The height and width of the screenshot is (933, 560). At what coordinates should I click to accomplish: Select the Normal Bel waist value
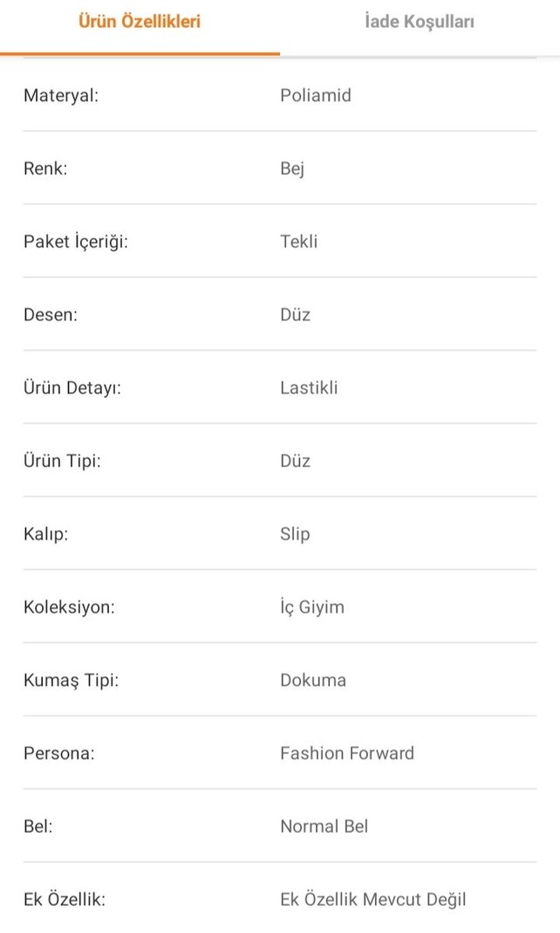[324, 827]
